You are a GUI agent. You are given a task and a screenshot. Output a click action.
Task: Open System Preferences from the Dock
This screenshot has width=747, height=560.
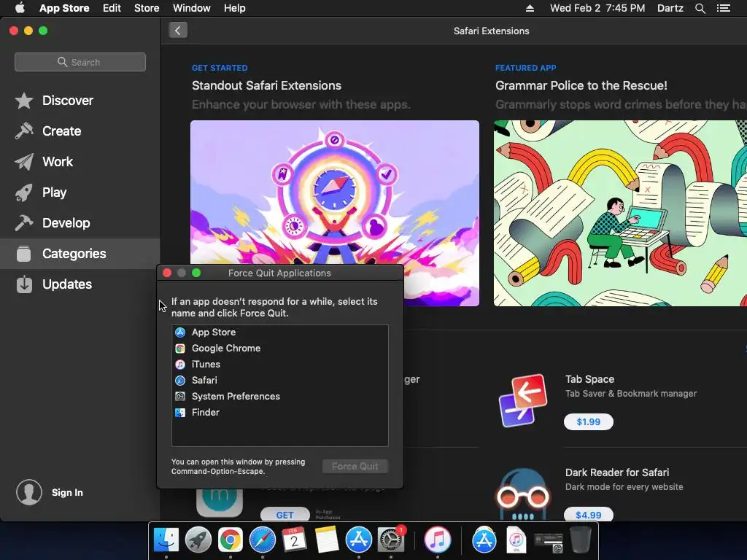coord(391,540)
